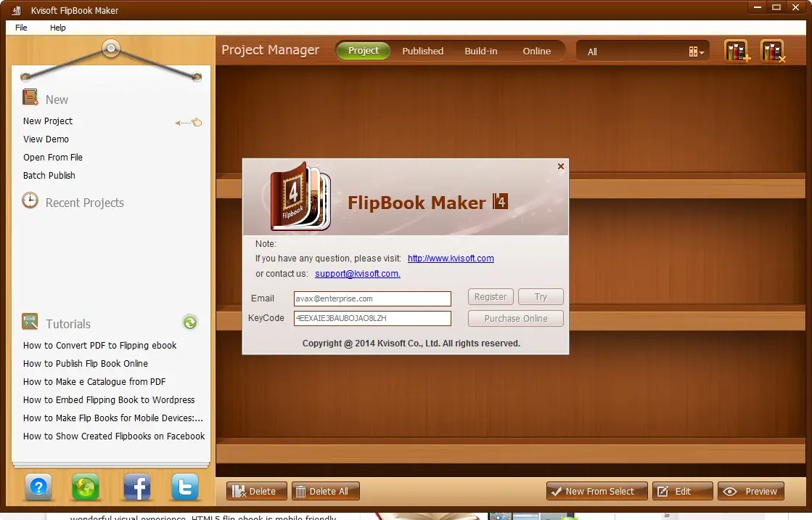Viewport: 812px width, 520px height.
Task: Click the Recent Projects heading
Action: [84, 203]
